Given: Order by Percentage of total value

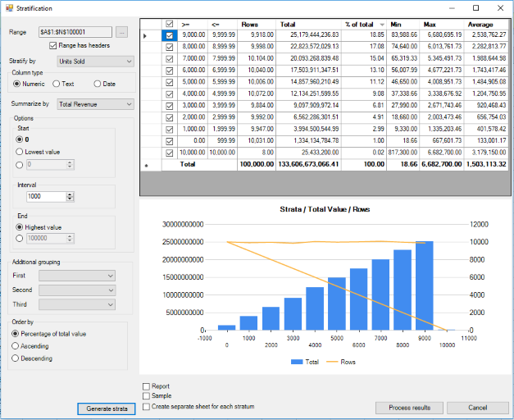Looking at the screenshot, I should click(15, 334).
